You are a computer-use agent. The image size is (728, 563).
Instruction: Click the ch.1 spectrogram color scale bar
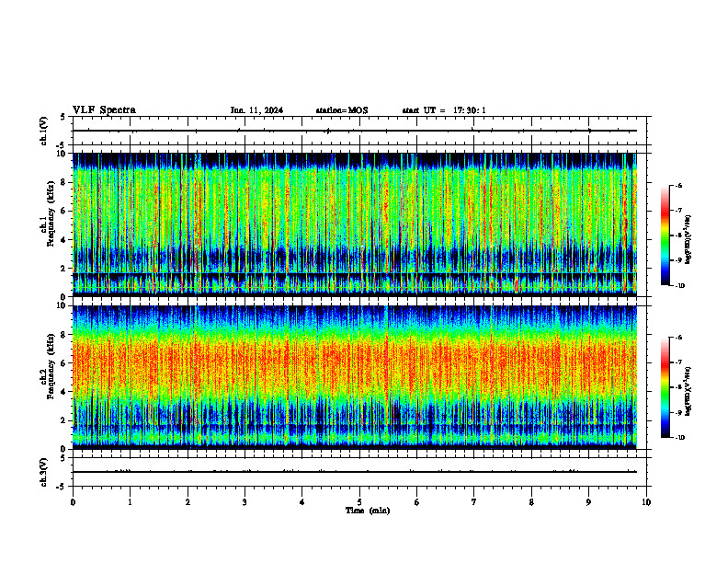pos(665,236)
